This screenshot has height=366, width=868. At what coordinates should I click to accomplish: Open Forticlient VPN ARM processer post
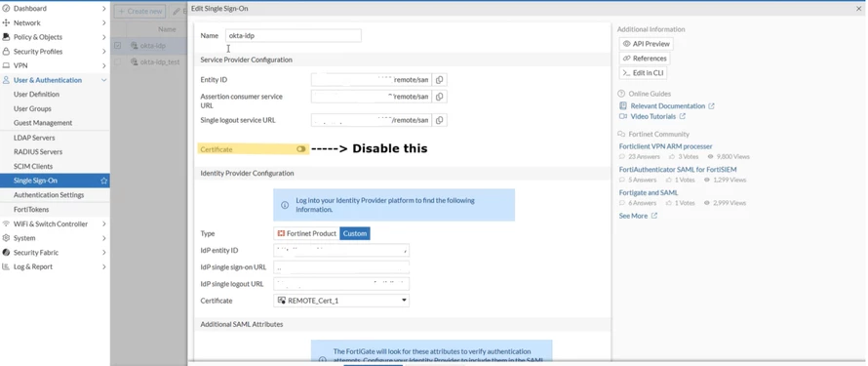[665, 146]
